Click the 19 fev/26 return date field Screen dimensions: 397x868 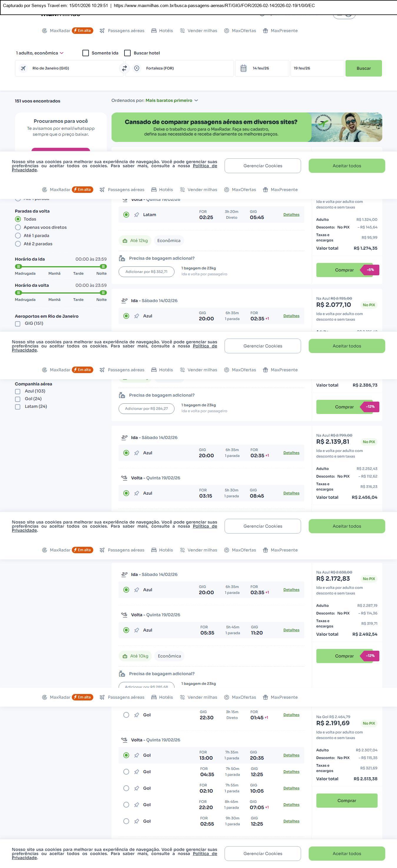click(x=317, y=68)
